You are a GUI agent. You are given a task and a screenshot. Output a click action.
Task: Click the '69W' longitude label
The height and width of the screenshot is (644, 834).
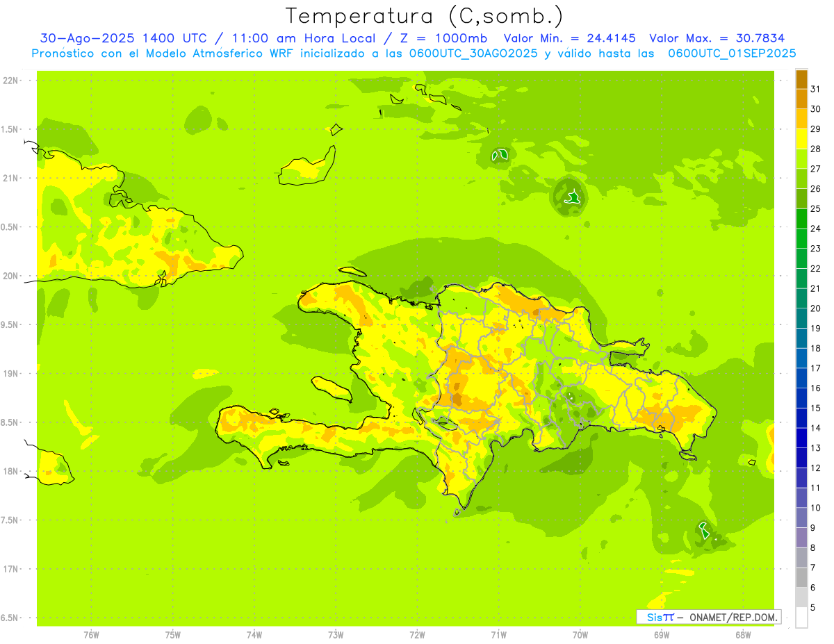(x=662, y=634)
